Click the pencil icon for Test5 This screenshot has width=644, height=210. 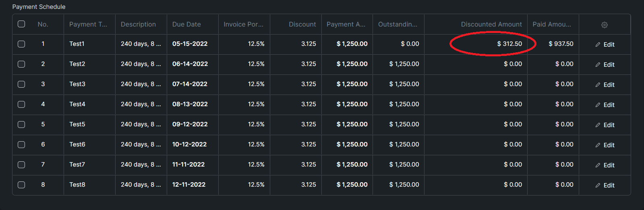coord(598,125)
